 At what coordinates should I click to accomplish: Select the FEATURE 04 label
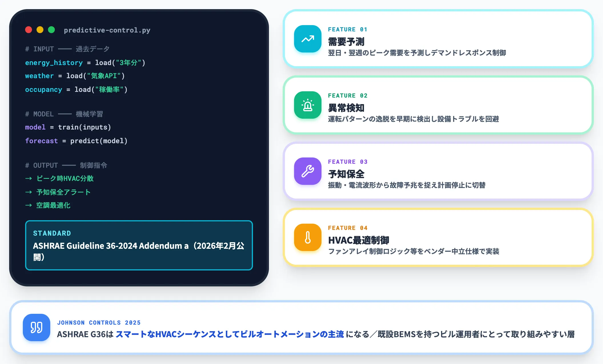[347, 228]
